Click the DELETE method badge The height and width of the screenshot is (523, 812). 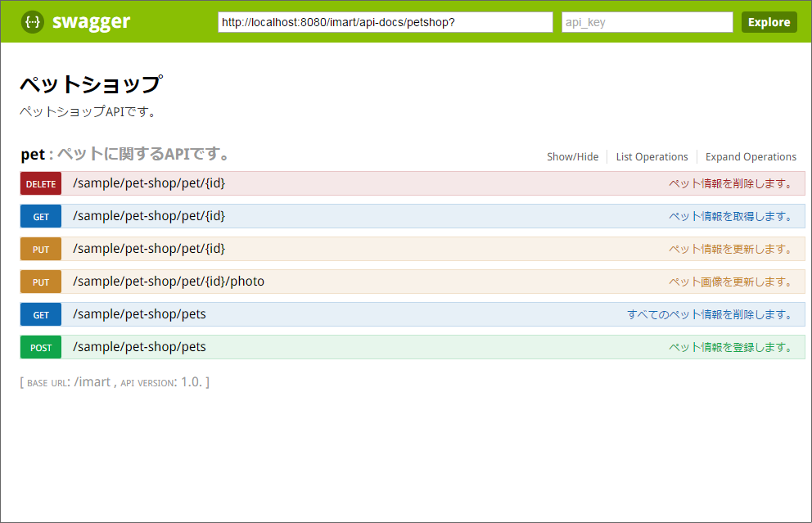[41, 184]
